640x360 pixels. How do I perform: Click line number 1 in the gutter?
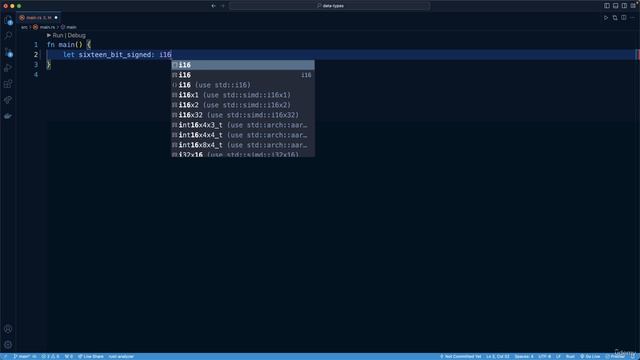pos(36,45)
